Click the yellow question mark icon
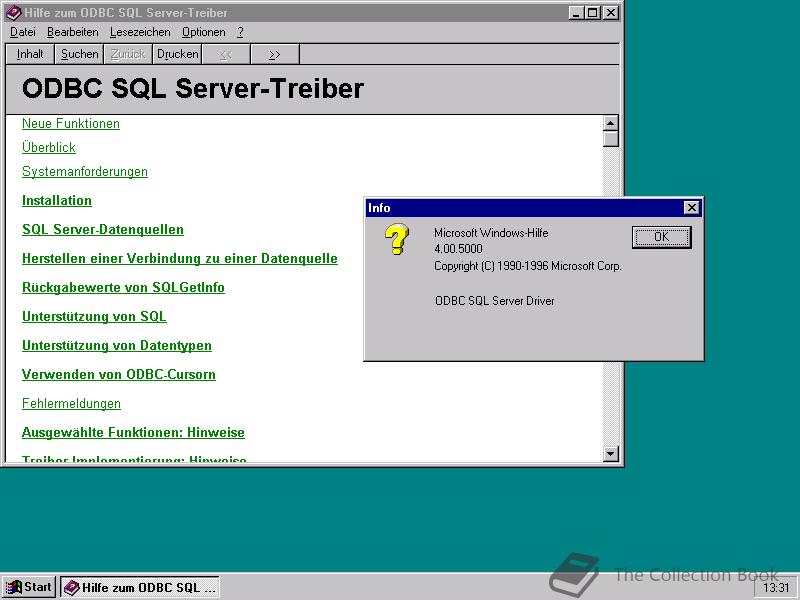The image size is (800, 600). pos(396,239)
